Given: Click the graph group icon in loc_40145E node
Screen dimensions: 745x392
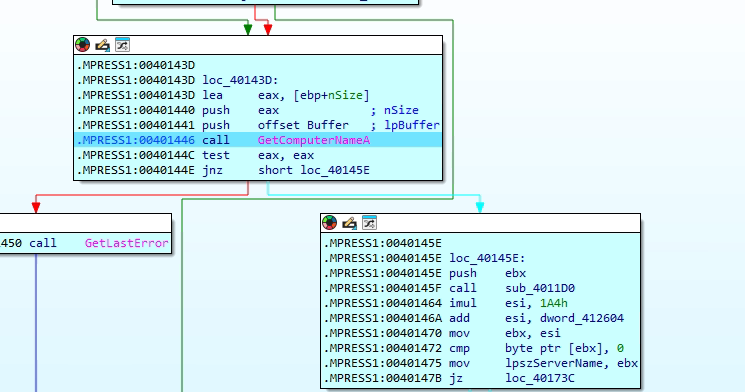Looking at the screenshot, I should point(370,223).
